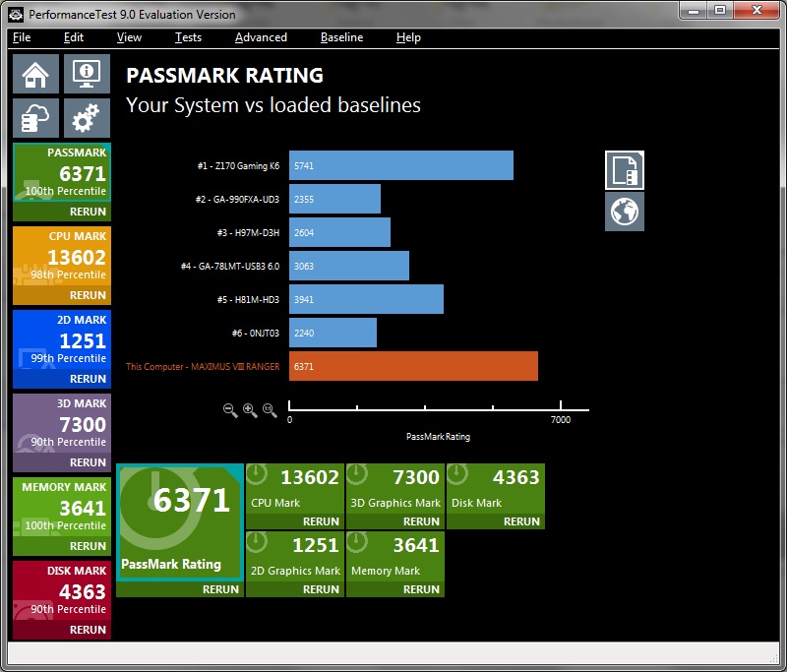The width and height of the screenshot is (787, 672).
Task: Zoom out the chart with minus magnifier
Action: coord(230,410)
